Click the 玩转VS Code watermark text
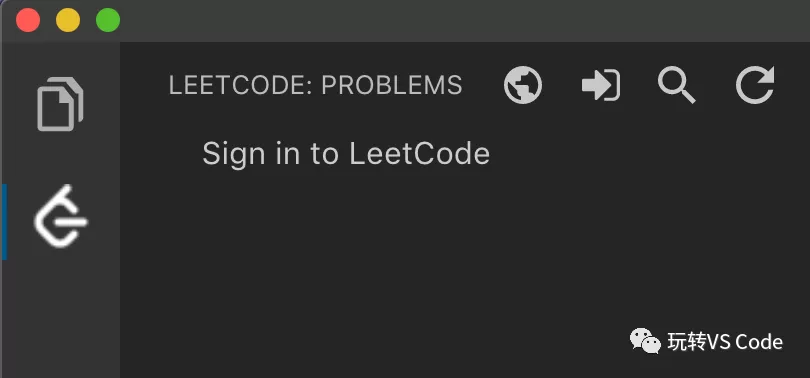Image resolution: width=810 pixels, height=378 pixels. pos(725,342)
